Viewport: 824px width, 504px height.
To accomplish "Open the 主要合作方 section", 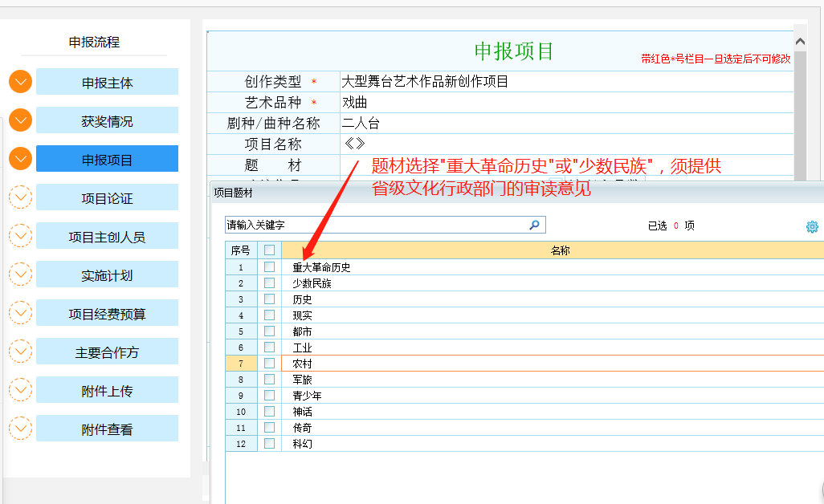I will click(107, 352).
